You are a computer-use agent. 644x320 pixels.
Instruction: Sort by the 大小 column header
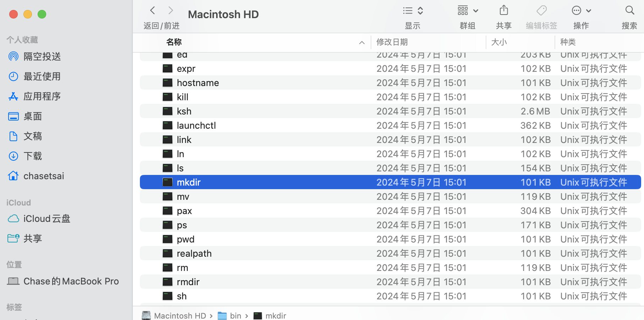tap(499, 42)
